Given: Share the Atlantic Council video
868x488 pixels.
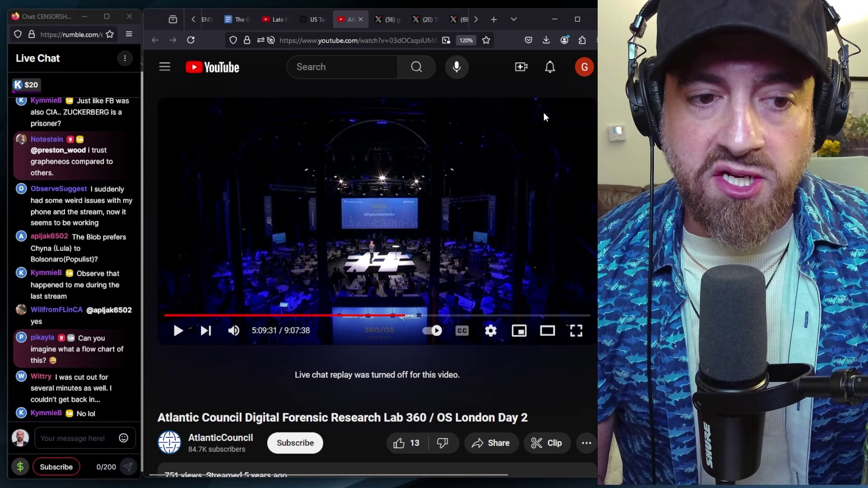Looking at the screenshot, I should click(x=491, y=443).
